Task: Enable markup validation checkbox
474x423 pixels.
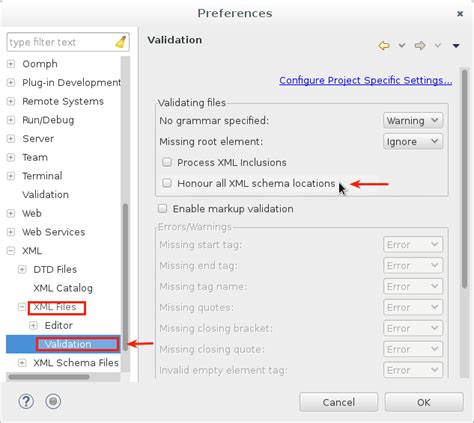Action: click(162, 209)
